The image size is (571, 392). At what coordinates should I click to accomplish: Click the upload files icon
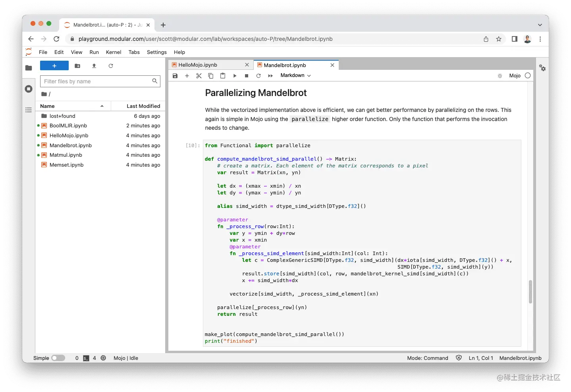94,66
